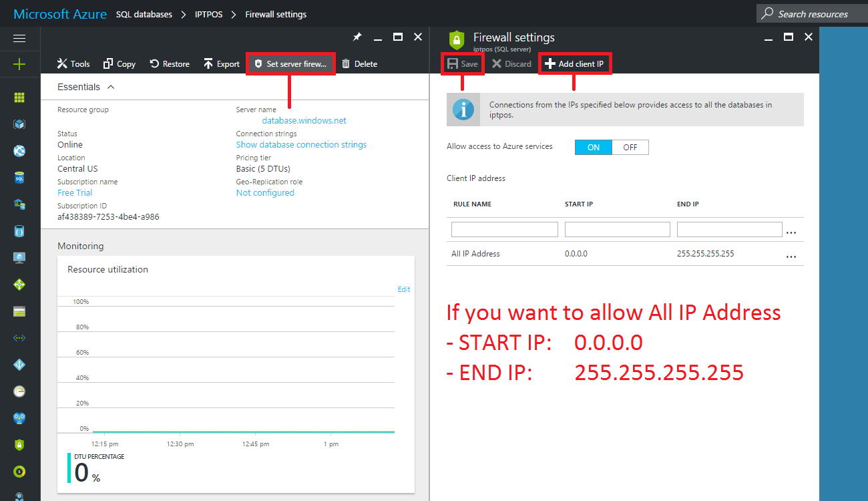
Task: Turn ON Allow access to Azure services
Action: point(593,147)
